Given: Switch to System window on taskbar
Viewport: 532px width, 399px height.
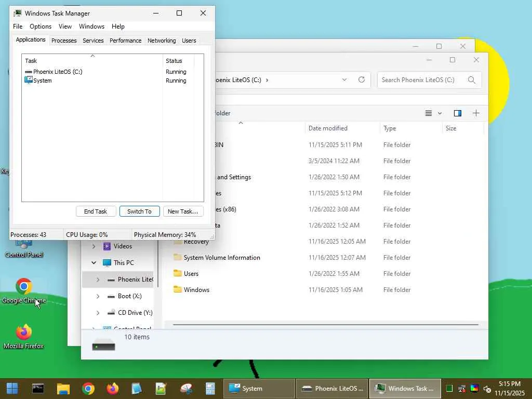Looking at the screenshot, I should tap(259, 389).
